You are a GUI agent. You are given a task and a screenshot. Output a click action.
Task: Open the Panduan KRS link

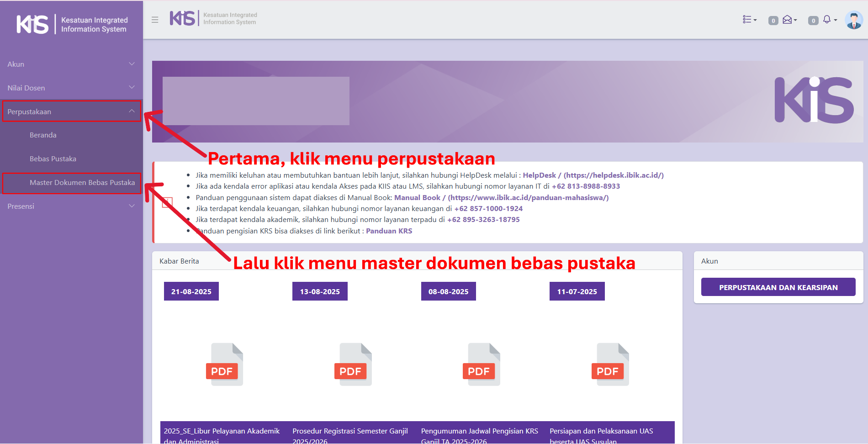pos(389,231)
